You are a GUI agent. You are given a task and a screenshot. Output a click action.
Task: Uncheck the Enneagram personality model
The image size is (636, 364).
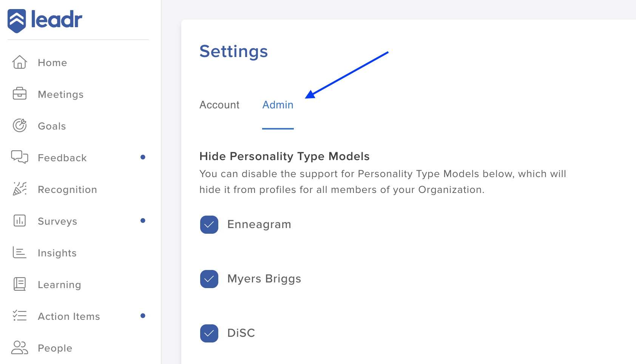[x=209, y=225]
